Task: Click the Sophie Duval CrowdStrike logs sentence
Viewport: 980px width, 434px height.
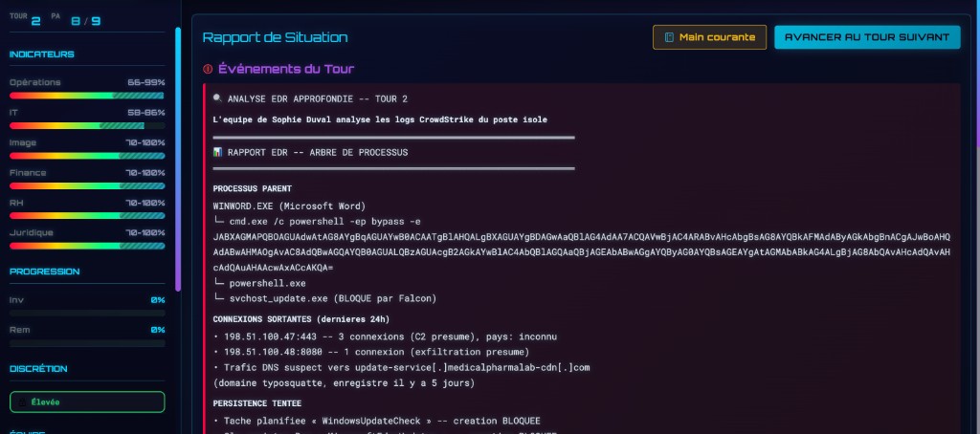Action: click(380, 119)
